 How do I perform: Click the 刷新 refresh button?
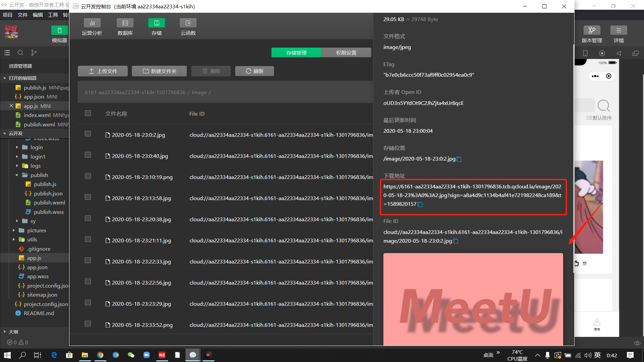tap(255, 71)
